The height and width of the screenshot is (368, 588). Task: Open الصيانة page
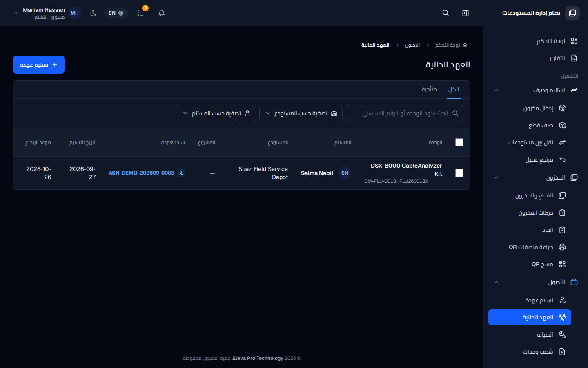[x=530, y=334]
